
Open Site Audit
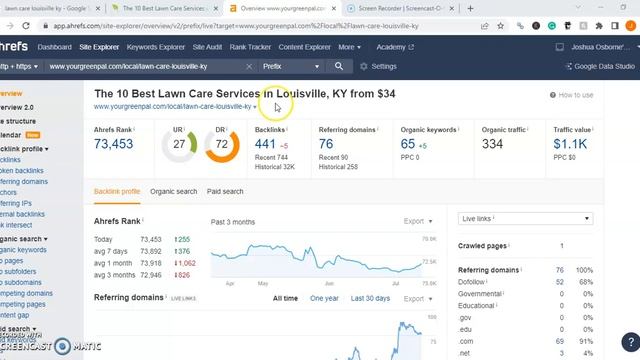(x=207, y=47)
